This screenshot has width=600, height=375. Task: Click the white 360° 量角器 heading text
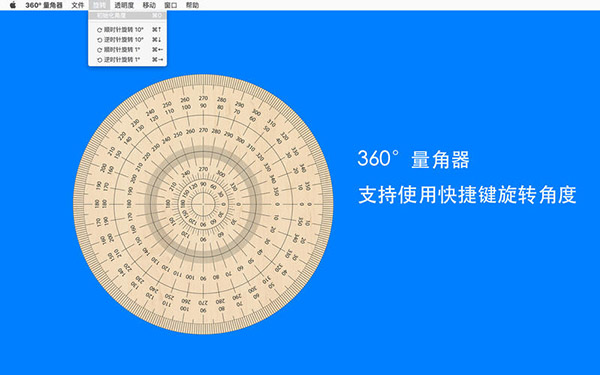coord(413,159)
